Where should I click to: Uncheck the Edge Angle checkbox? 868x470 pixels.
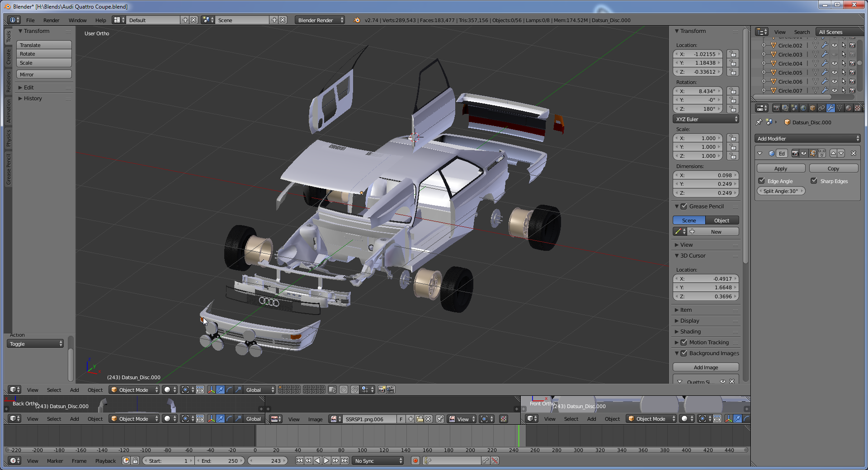pyautogui.click(x=762, y=181)
